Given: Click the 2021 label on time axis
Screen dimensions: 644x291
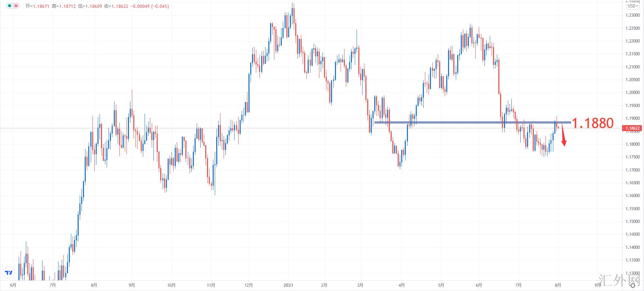Looking at the screenshot, I should tap(288, 285).
